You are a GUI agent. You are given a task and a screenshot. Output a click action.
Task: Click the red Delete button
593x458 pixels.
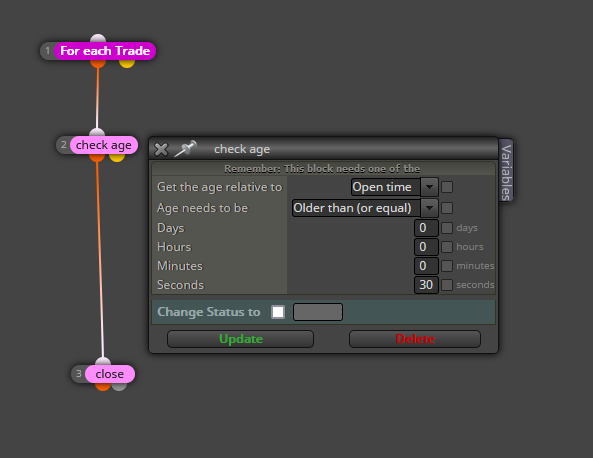(x=415, y=339)
